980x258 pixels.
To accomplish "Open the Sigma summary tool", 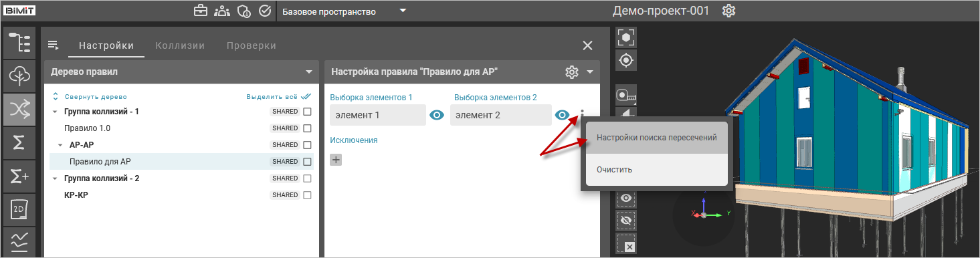I will tap(19, 143).
